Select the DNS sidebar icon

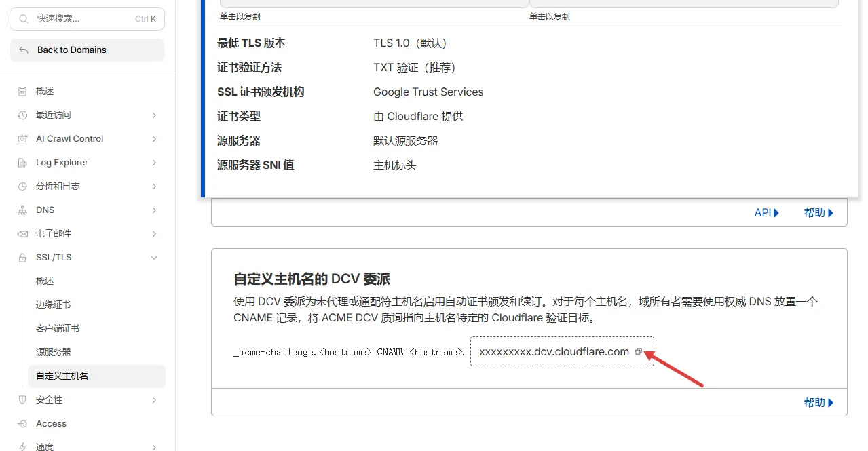(24, 210)
